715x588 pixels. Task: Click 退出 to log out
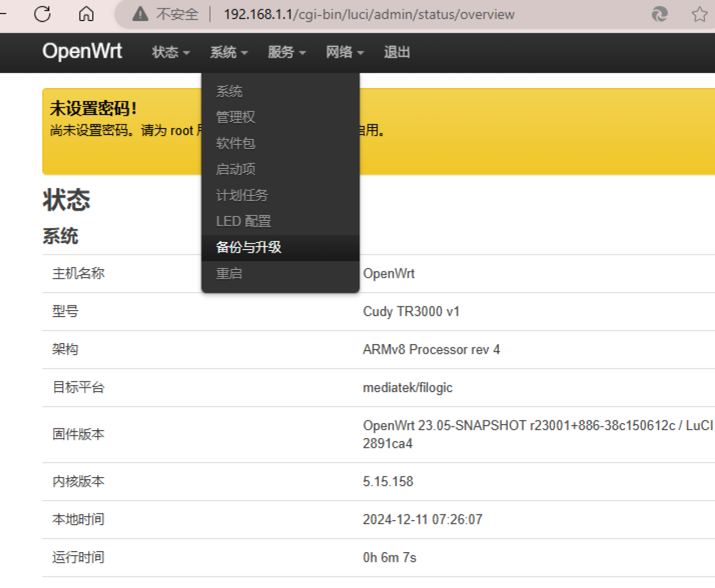click(397, 52)
